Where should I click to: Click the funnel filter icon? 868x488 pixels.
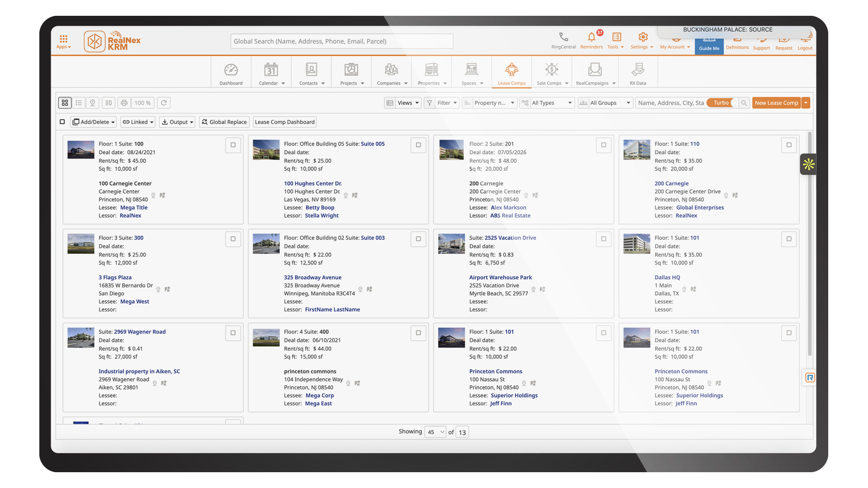point(429,103)
